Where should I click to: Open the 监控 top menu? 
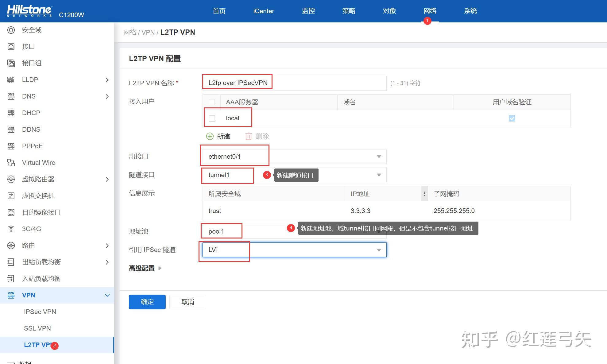[x=308, y=11]
